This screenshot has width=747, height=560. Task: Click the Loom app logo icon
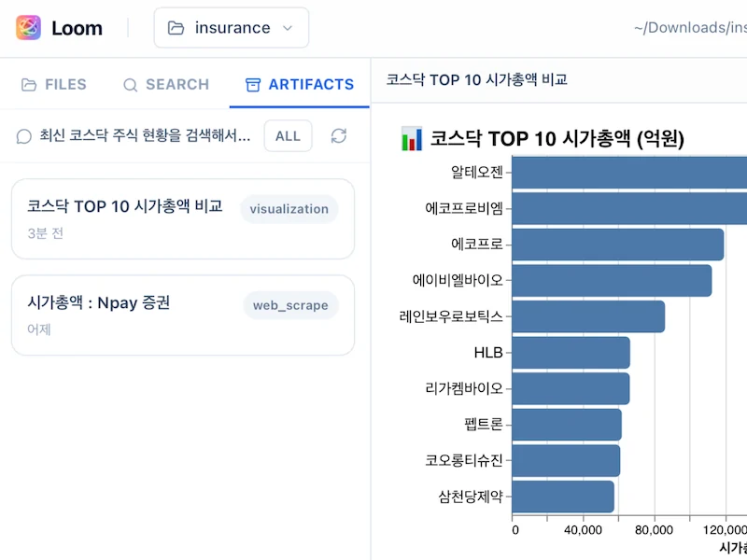tap(29, 27)
